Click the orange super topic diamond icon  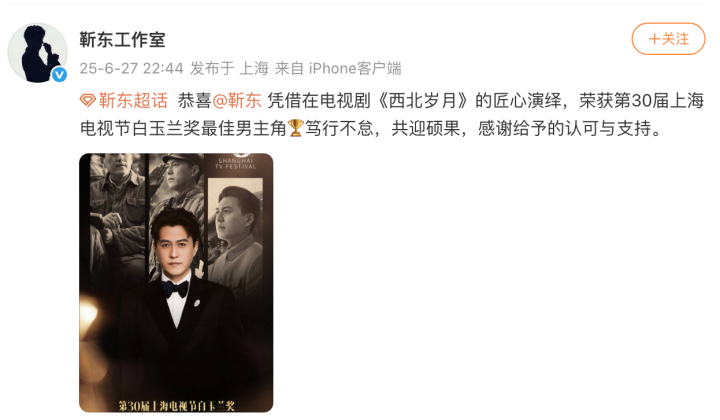pos(87,101)
